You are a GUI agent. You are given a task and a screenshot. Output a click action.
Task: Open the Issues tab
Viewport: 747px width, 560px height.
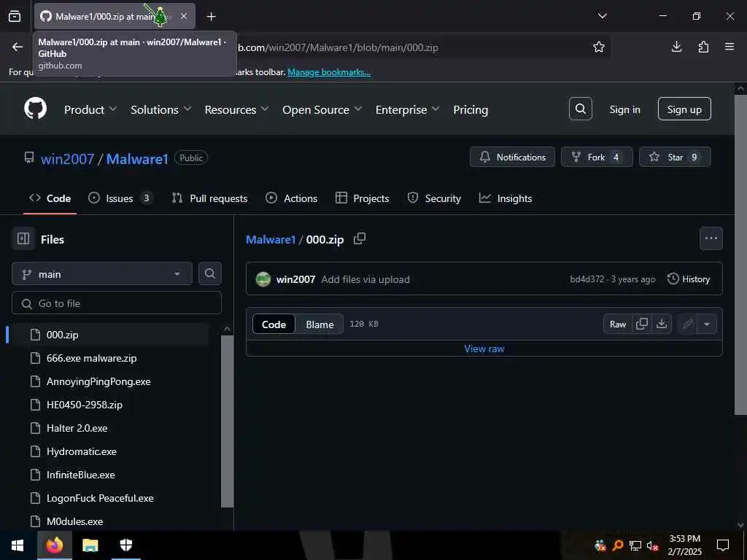[x=120, y=198]
